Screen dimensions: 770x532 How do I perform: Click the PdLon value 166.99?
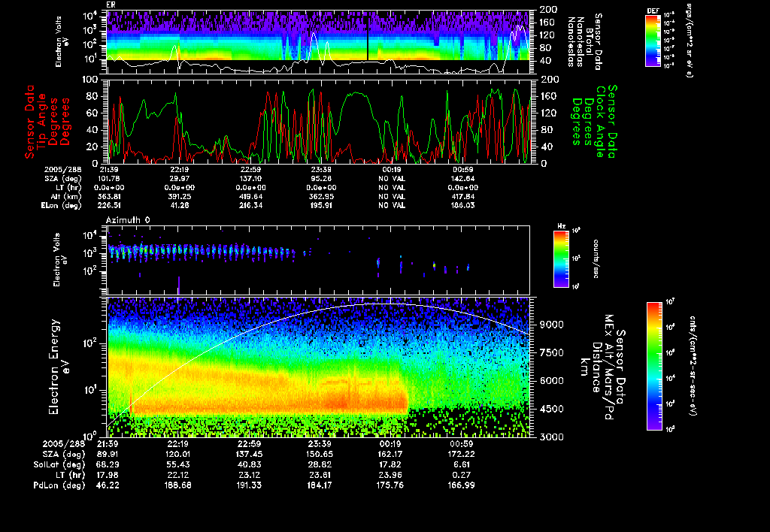461,485
